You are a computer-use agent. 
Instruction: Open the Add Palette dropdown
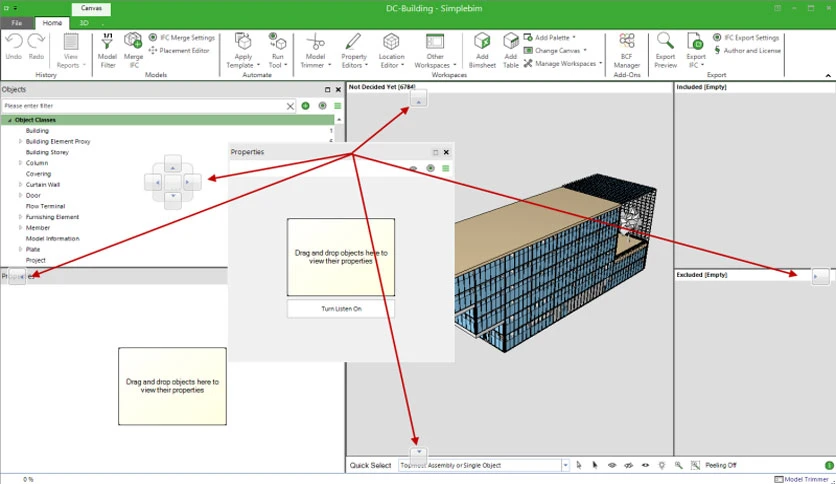tap(550, 37)
